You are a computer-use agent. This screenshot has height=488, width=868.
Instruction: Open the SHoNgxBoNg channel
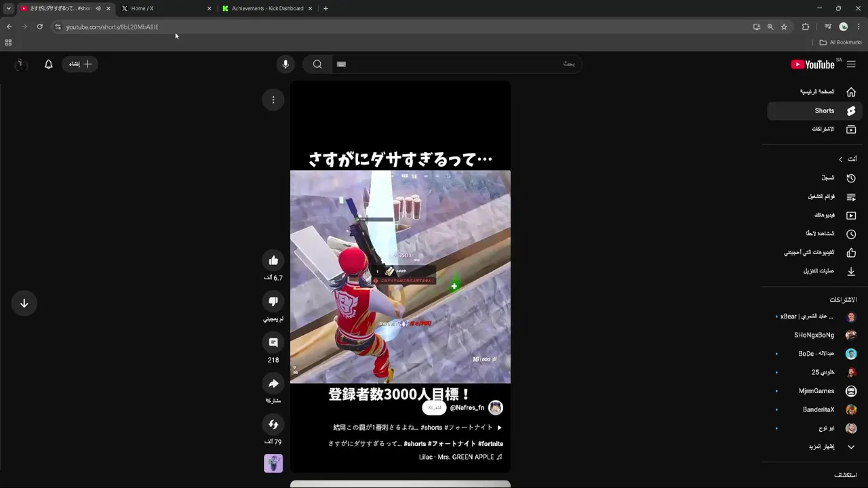pyautogui.click(x=814, y=335)
